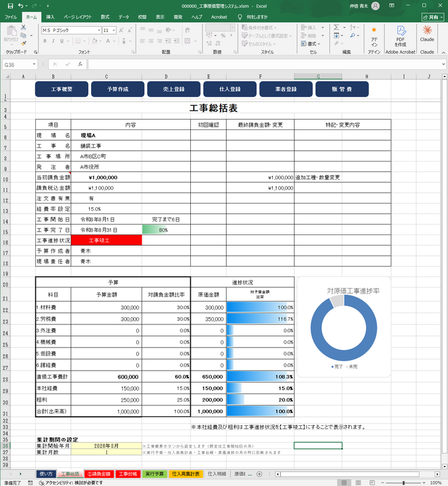Expand the font size dropdown
The width and height of the screenshot is (448, 486).
coord(114,30)
